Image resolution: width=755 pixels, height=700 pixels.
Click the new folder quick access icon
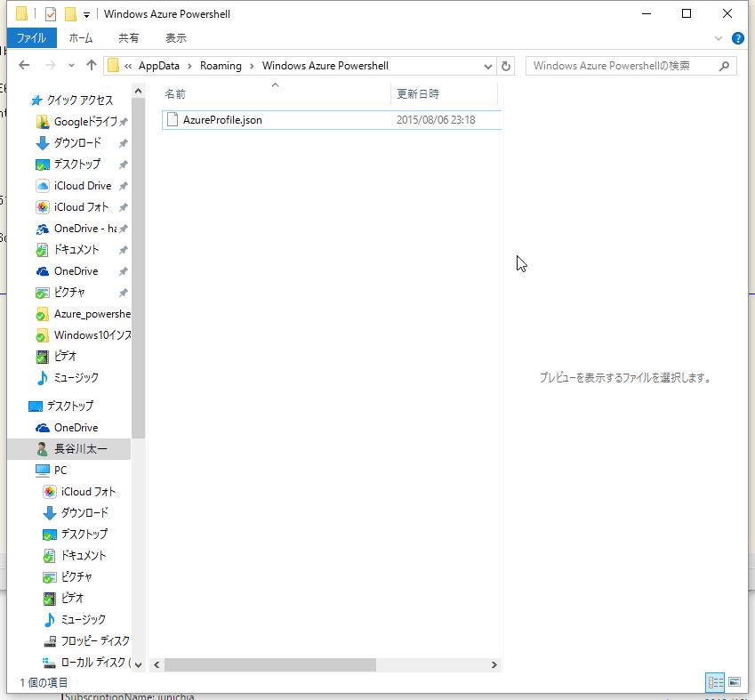coord(70,14)
